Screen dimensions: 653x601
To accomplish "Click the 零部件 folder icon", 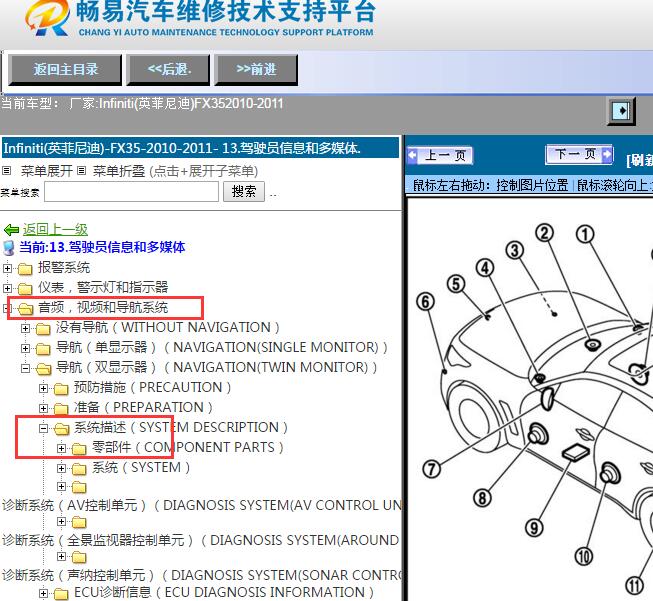I will (79, 449).
